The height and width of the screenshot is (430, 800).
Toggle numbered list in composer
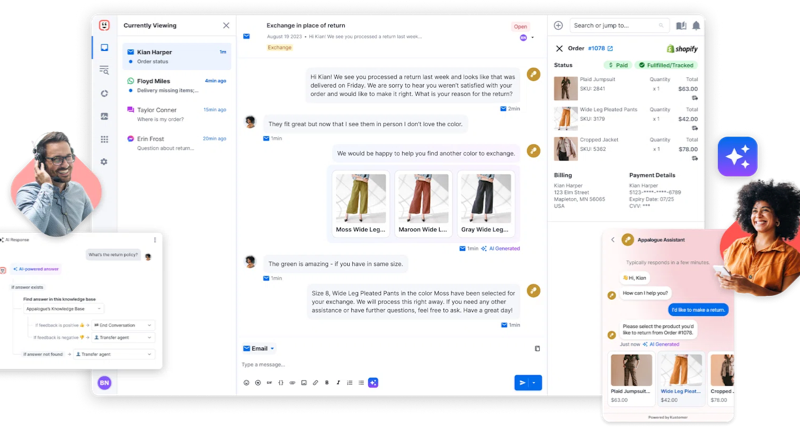[x=349, y=383]
